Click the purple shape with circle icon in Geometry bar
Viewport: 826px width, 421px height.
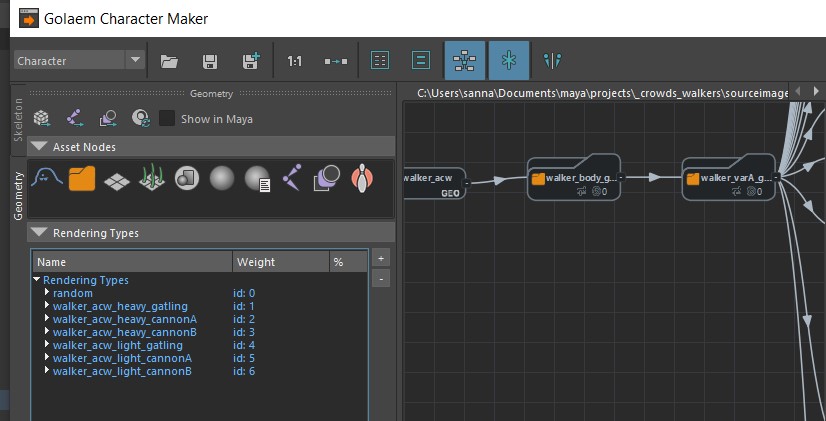click(108, 119)
